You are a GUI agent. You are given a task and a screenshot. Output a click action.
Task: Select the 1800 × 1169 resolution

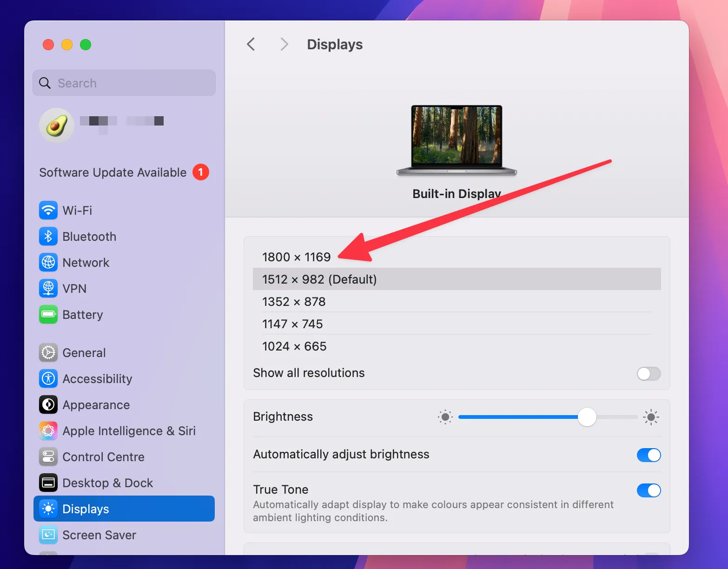pyautogui.click(x=297, y=257)
